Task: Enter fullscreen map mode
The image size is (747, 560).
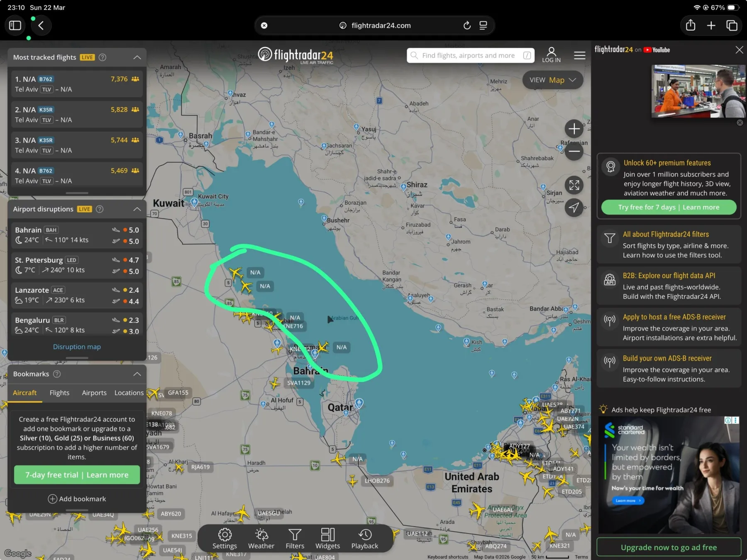Action: click(x=574, y=185)
